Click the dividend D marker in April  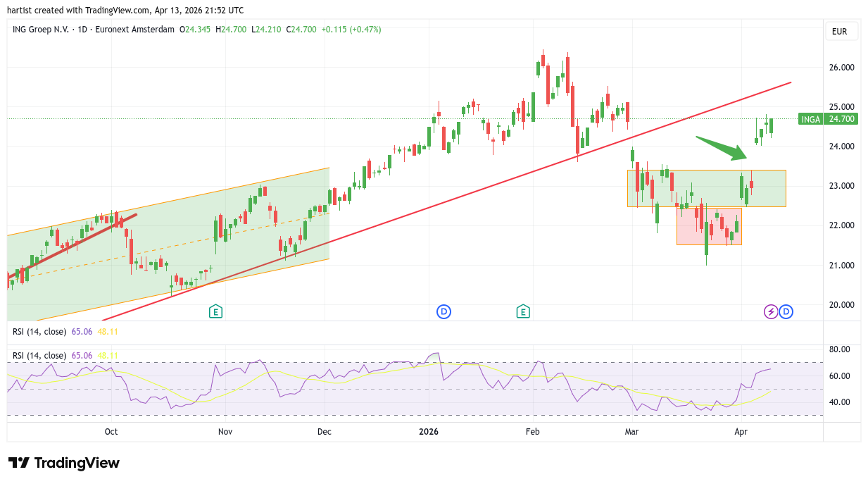click(786, 311)
